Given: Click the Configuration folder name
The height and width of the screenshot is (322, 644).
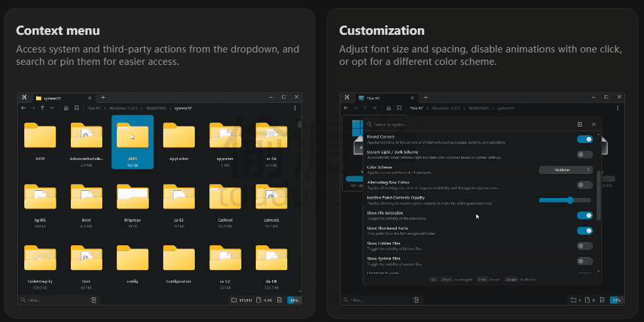Looking at the screenshot, I should pos(179,281).
